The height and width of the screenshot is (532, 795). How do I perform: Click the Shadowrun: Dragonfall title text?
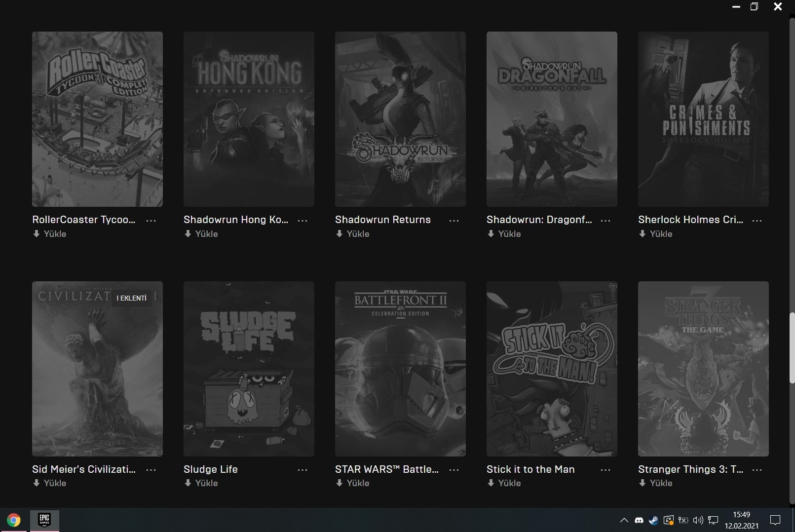coord(539,220)
